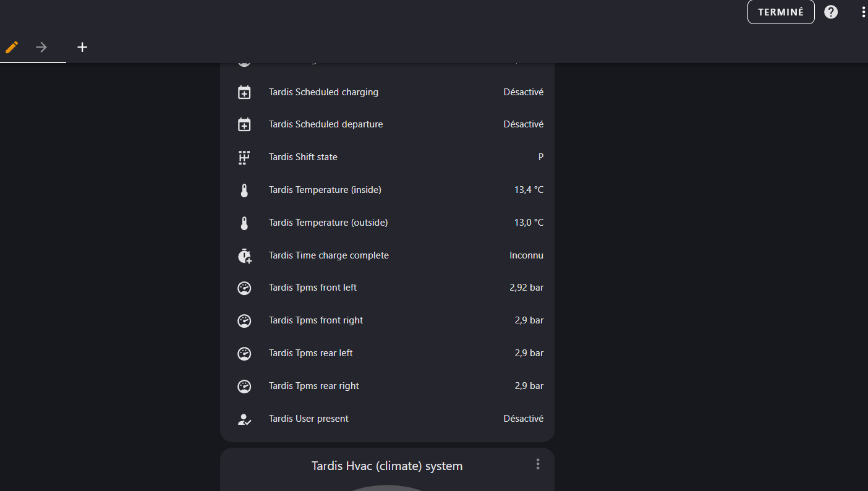Open Tardis Tpms front right entity

315,320
